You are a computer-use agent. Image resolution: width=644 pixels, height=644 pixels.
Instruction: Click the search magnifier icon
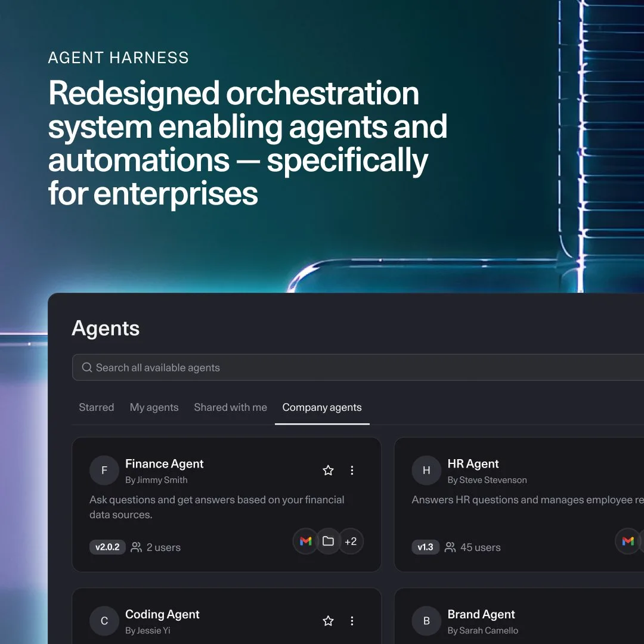pyautogui.click(x=86, y=367)
